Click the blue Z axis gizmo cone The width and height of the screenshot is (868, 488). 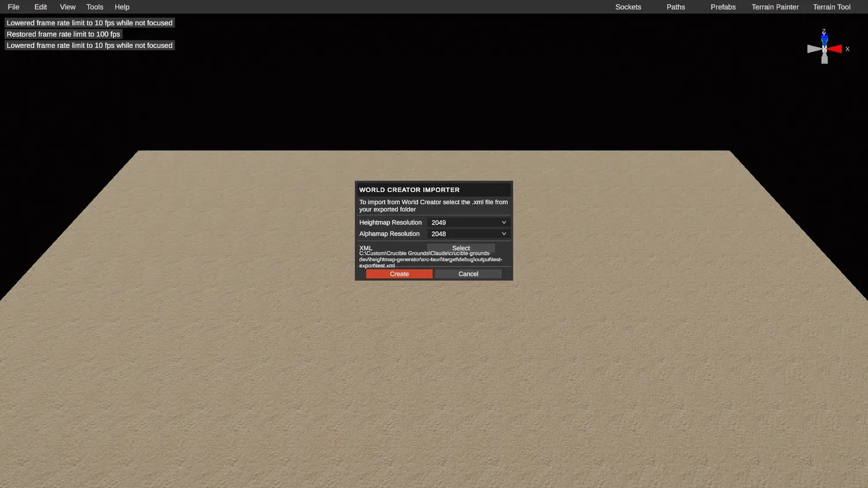825,39
